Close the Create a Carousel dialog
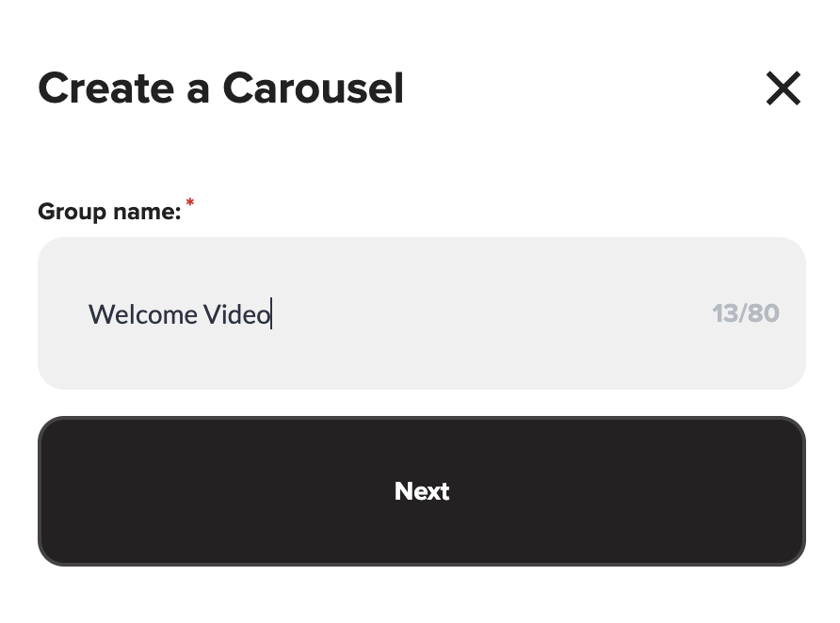840x623 pixels. pyautogui.click(x=783, y=89)
